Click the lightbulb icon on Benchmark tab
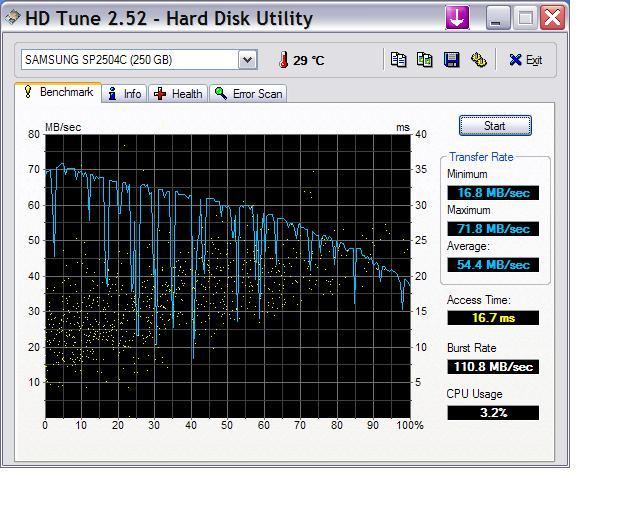The width and height of the screenshot is (640, 512). 28,91
